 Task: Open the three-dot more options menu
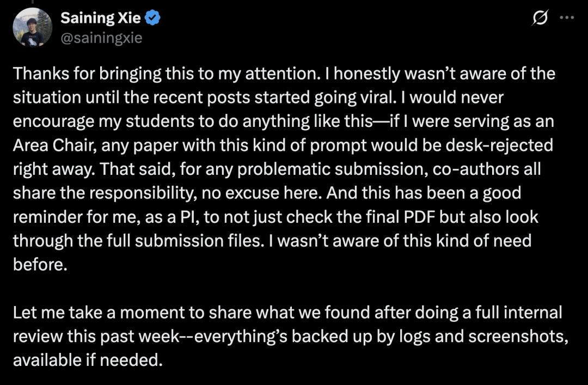tap(567, 17)
